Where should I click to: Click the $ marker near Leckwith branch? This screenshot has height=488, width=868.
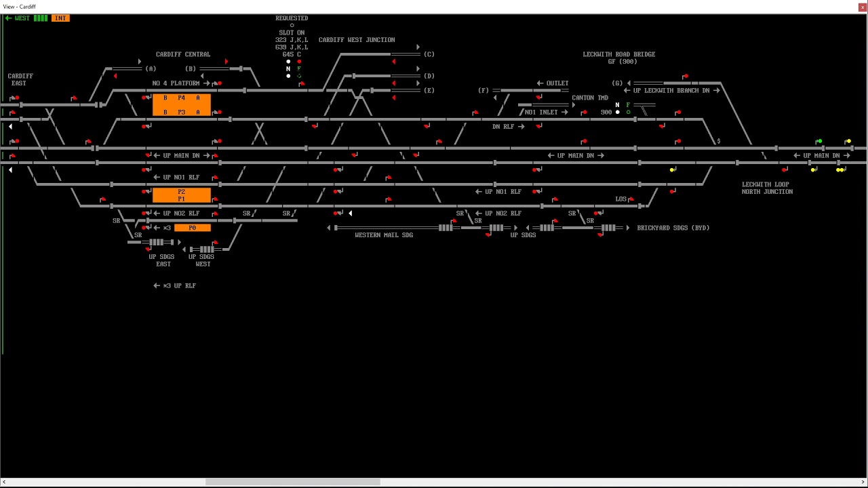718,141
